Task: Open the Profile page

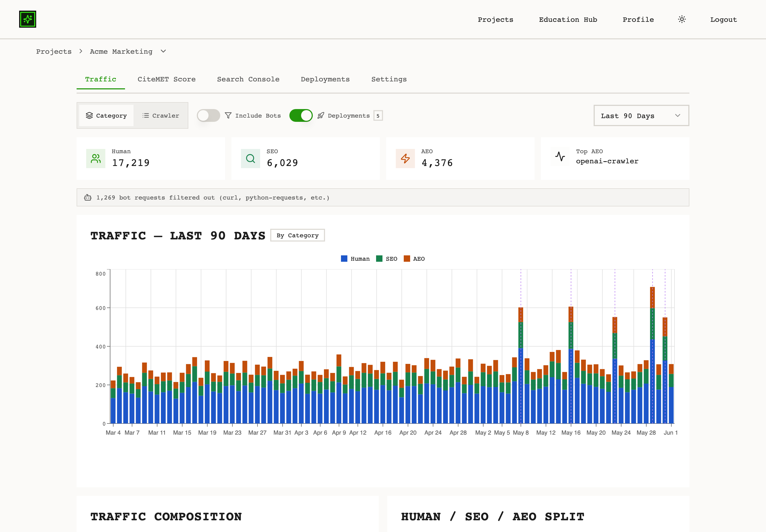Action: [x=638, y=19]
